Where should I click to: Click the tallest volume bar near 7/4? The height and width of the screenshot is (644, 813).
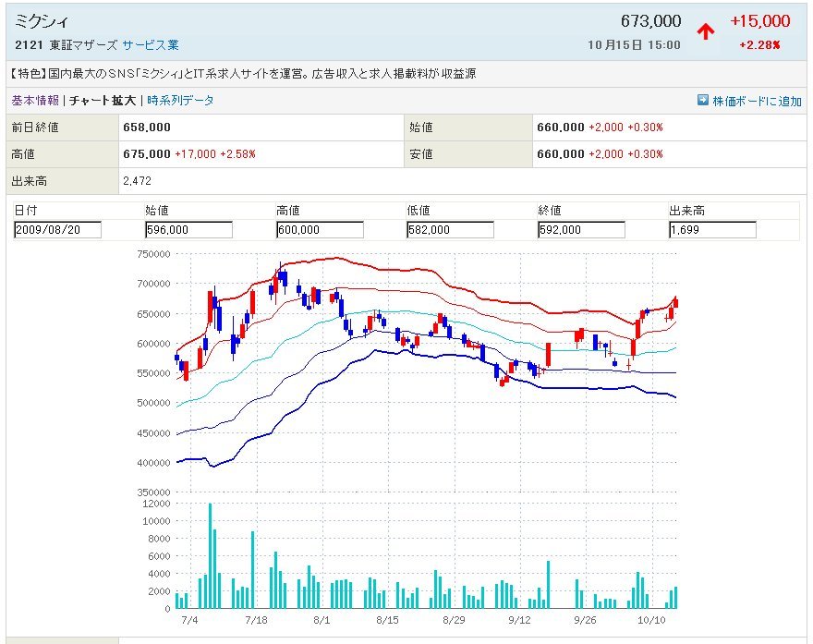210,556
